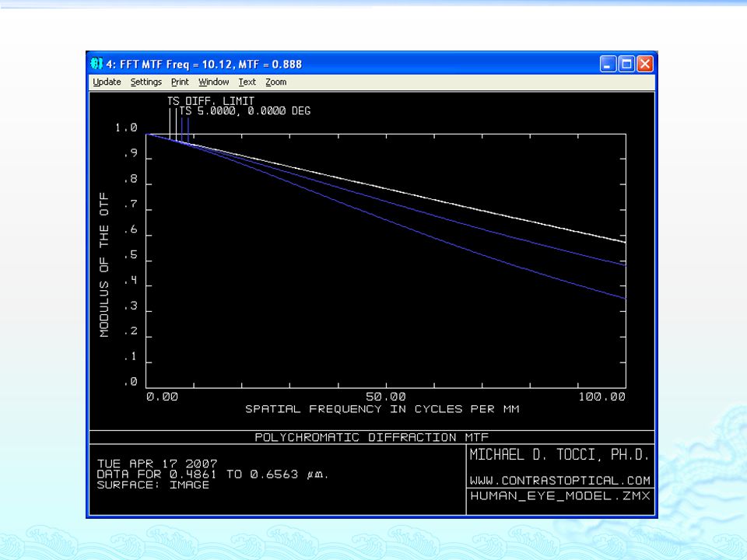Image resolution: width=747 pixels, height=560 pixels.
Task: Click the HUMAN_EYE_MODEL.ZMX file name
Action: tap(559, 495)
